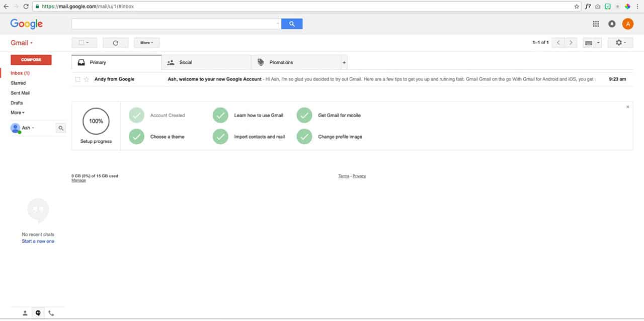Tick the checkbox for Andy from Google email
The image size is (644, 321).
[77, 79]
